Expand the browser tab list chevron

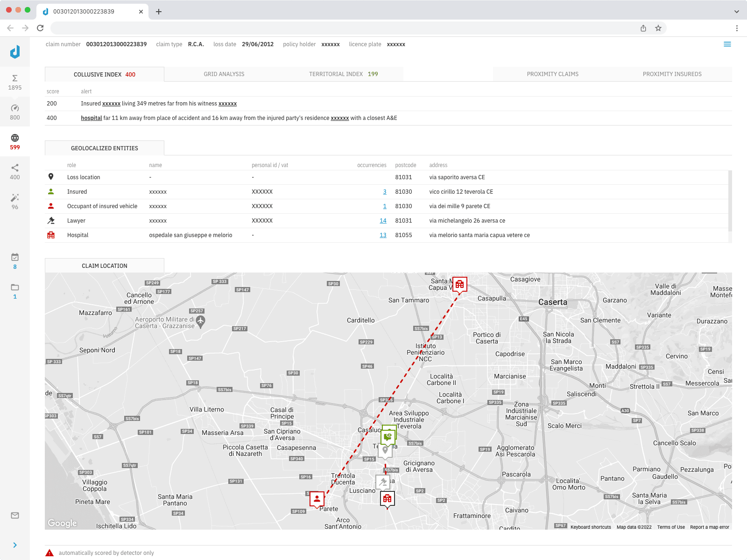coord(737,12)
